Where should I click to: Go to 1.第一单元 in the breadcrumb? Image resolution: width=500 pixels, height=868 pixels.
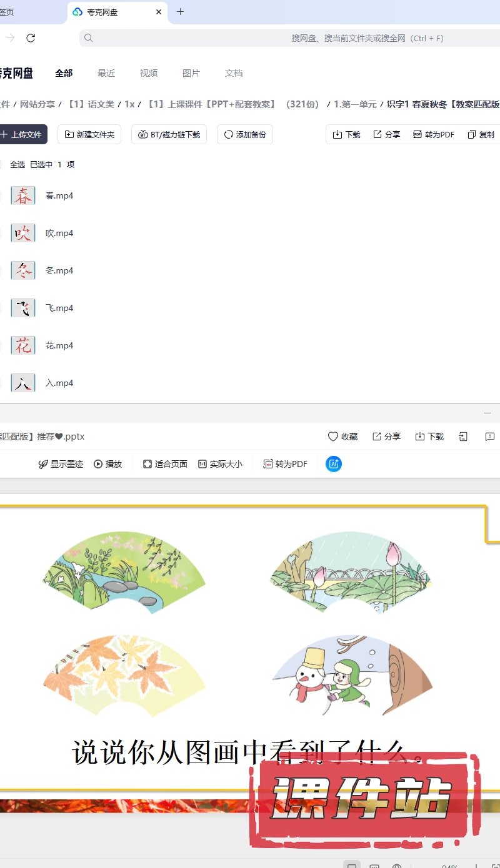click(x=355, y=104)
